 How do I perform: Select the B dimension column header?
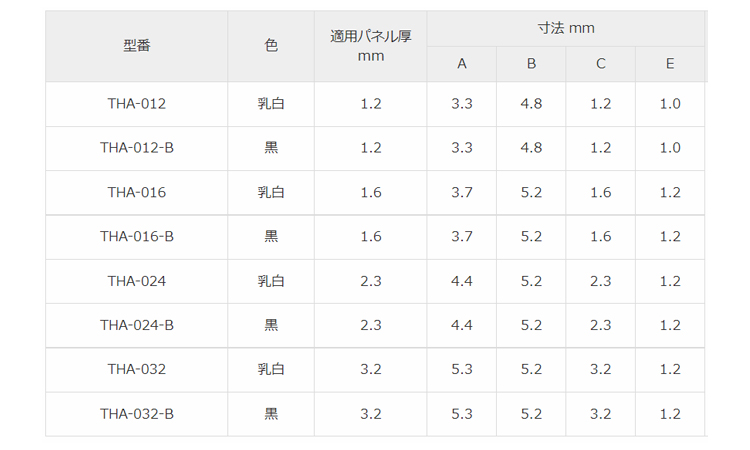[x=531, y=64]
